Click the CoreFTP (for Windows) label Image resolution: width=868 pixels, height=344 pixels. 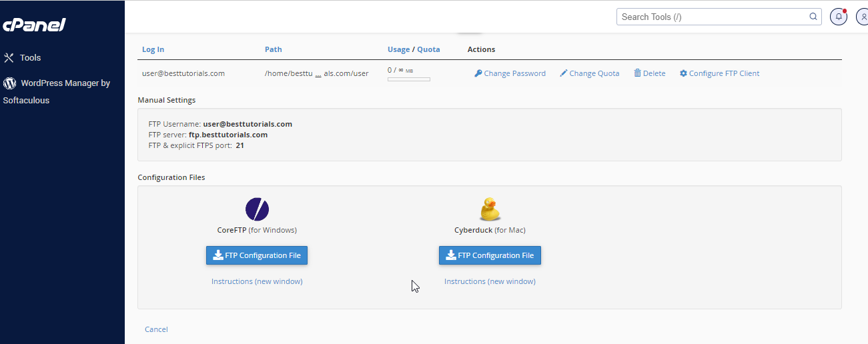[x=257, y=230]
